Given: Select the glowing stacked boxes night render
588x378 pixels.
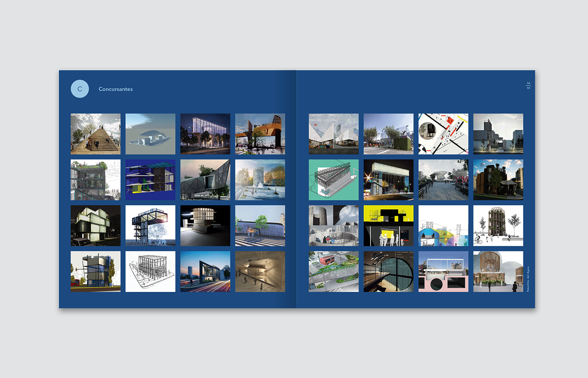Looking at the screenshot, I should 95,226.
